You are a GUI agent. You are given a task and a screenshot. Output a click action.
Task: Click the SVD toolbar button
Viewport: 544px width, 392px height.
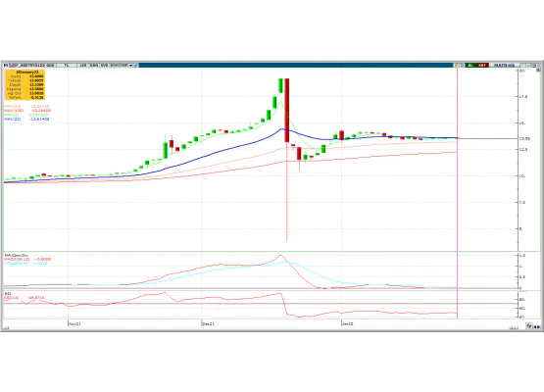105,66
